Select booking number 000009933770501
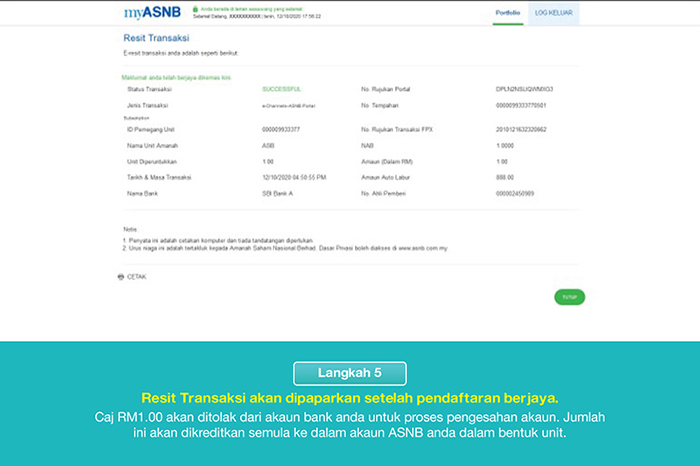This screenshot has height=466, width=700. point(521,105)
